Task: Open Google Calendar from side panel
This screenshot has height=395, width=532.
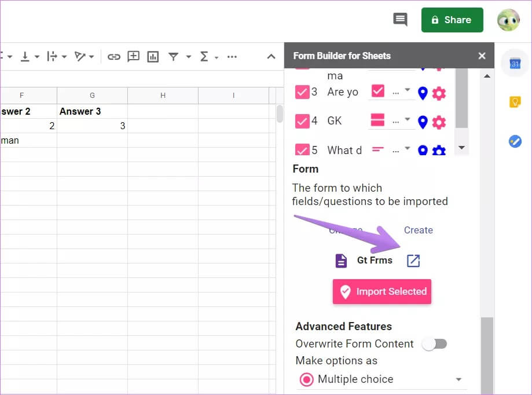Action: tap(515, 64)
